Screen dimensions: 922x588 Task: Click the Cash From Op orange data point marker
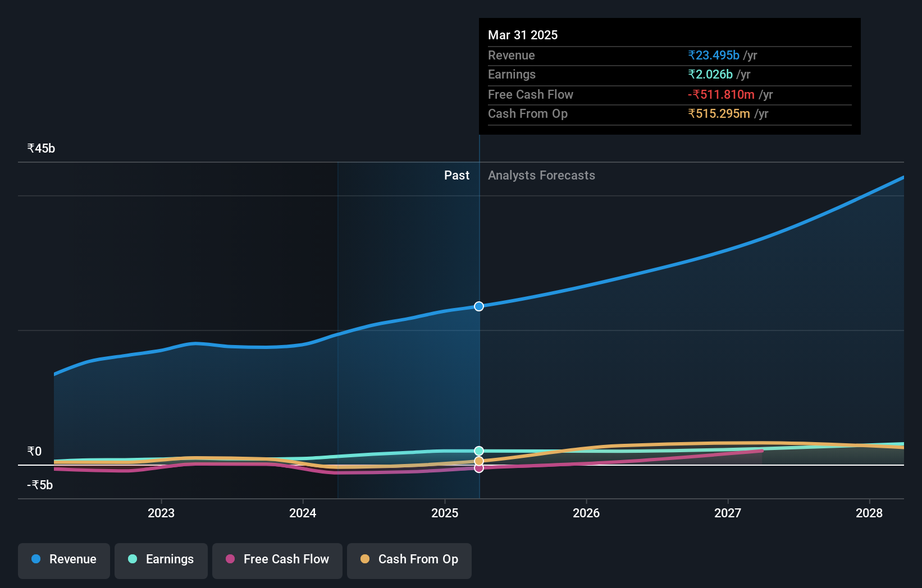click(x=479, y=461)
